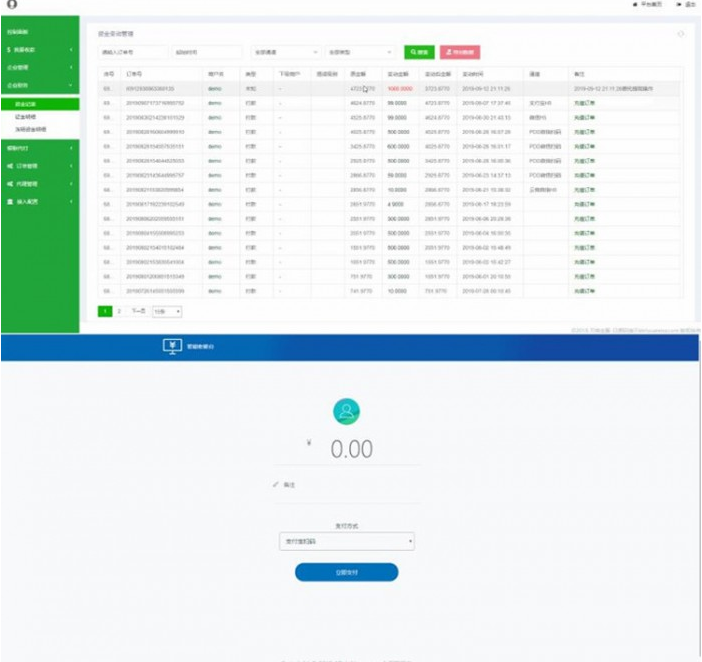
Task: Open the second type filter dropdown
Action: coord(360,52)
